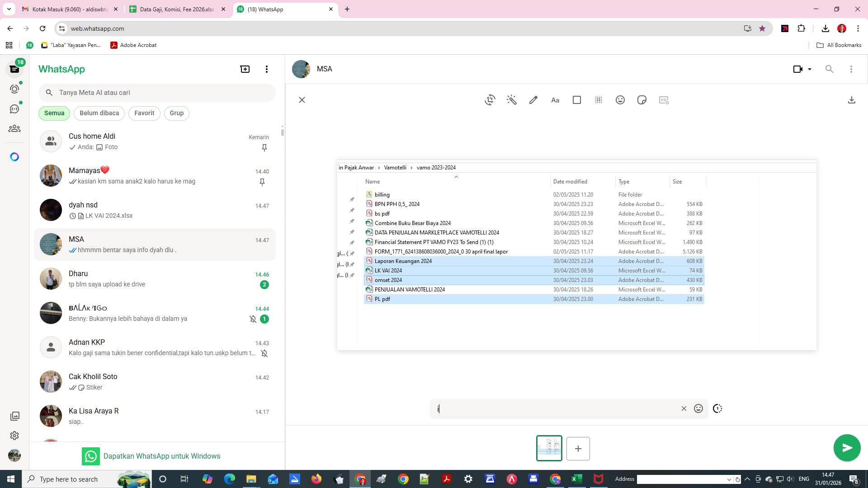Switch to the Data Gaji Excel browser tab
Screen dimensions: 868x488
click(x=177, y=9)
